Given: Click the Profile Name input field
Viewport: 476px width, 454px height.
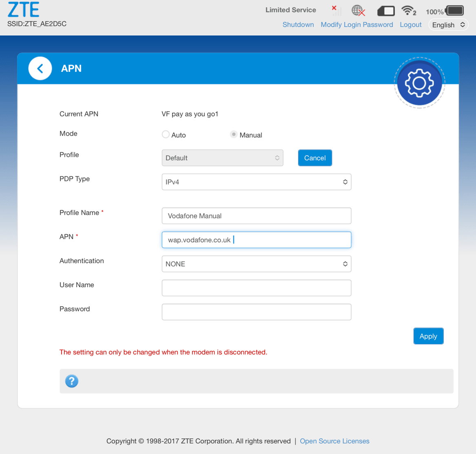Looking at the screenshot, I should 257,216.
